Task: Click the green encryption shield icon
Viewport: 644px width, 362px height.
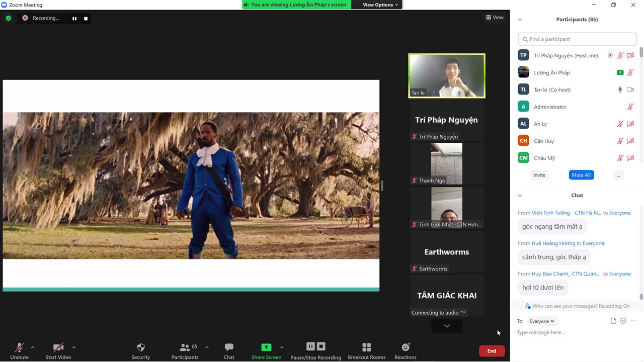Action: (x=9, y=18)
